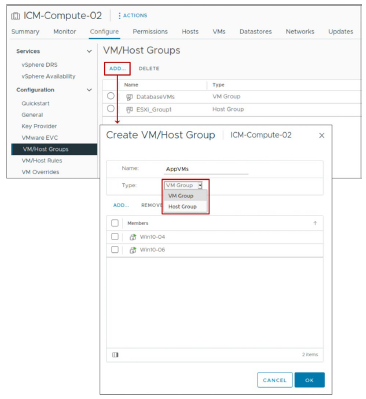Toggle the select-all Members checkbox
Image resolution: width=366 pixels, height=399 pixels.
(x=115, y=223)
